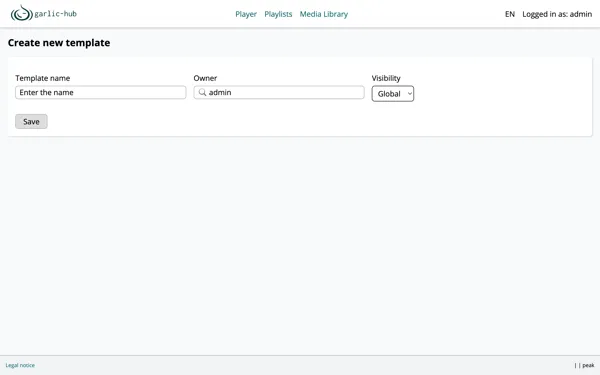Click the 'peak' footer text
600x375 pixels.
pos(588,365)
